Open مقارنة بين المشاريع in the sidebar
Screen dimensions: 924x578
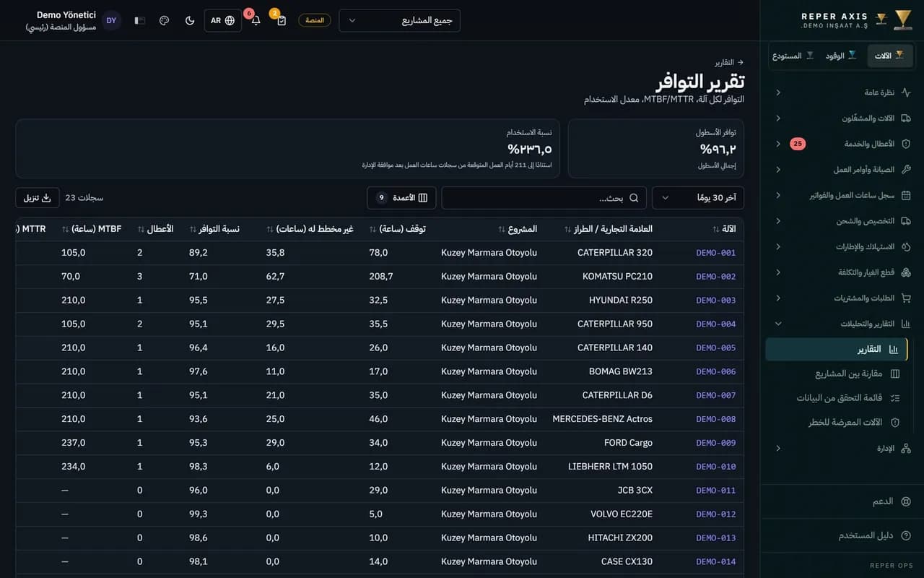click(837, 374)
